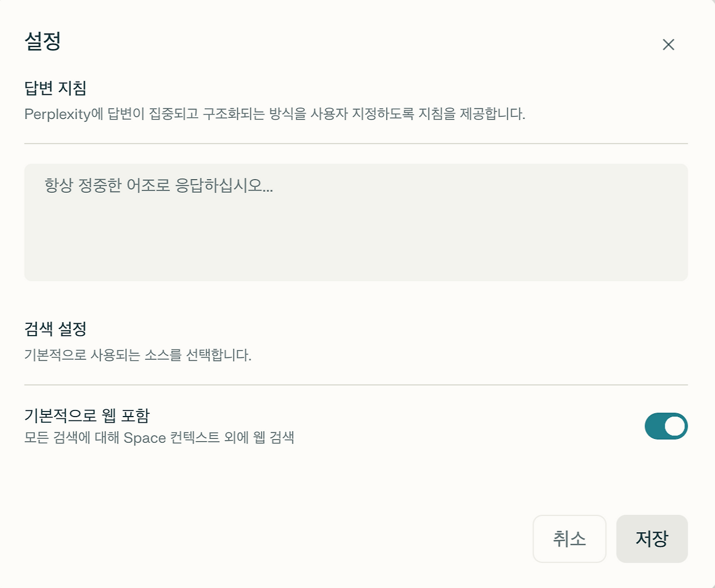Dismiss the settings dialog via close icon
Screen dimensions: 715x588
[x=669, y=45]
